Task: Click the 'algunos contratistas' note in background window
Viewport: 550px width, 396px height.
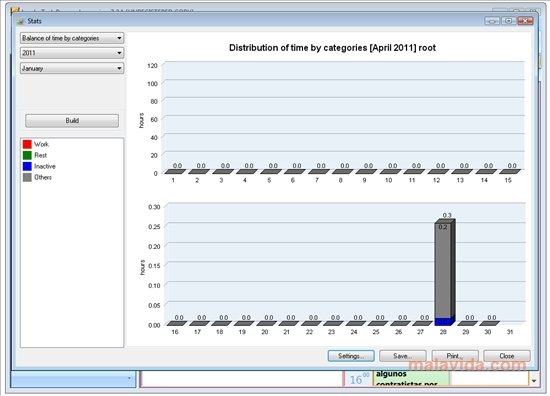Action: click(411, 379)
